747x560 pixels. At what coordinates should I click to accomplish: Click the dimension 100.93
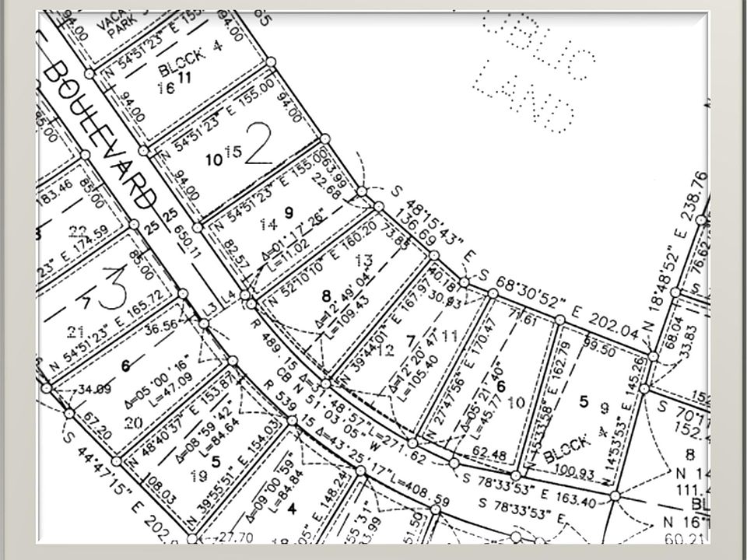click(x=575, y=471)
